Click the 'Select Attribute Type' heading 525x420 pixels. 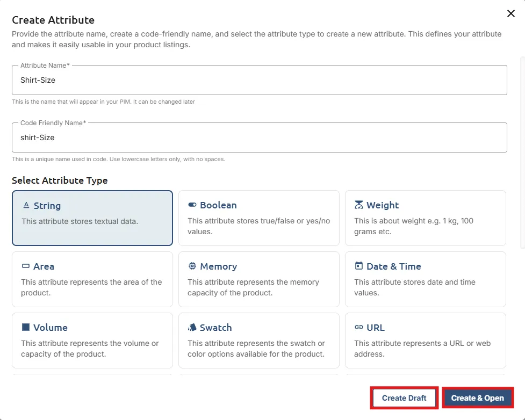[60, 180]
